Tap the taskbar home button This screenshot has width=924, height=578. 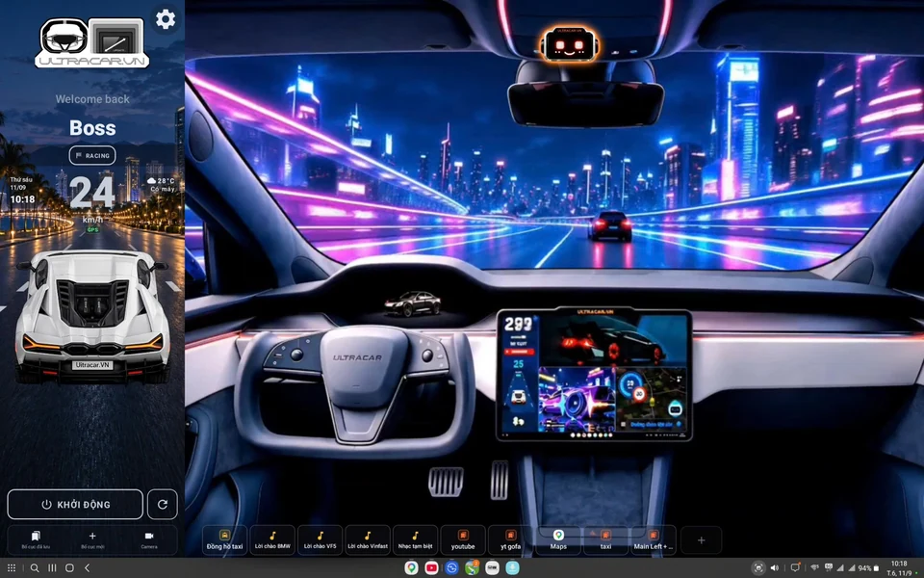[69, 568]
